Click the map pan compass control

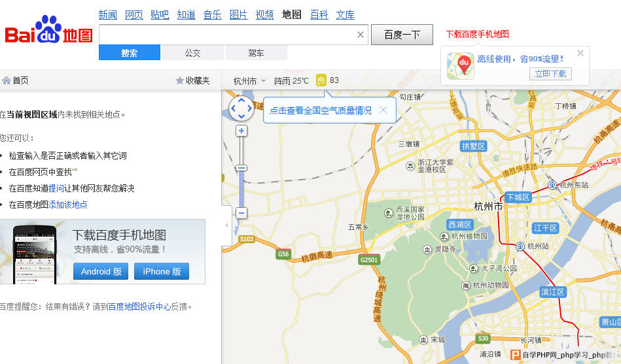(241, 108)
